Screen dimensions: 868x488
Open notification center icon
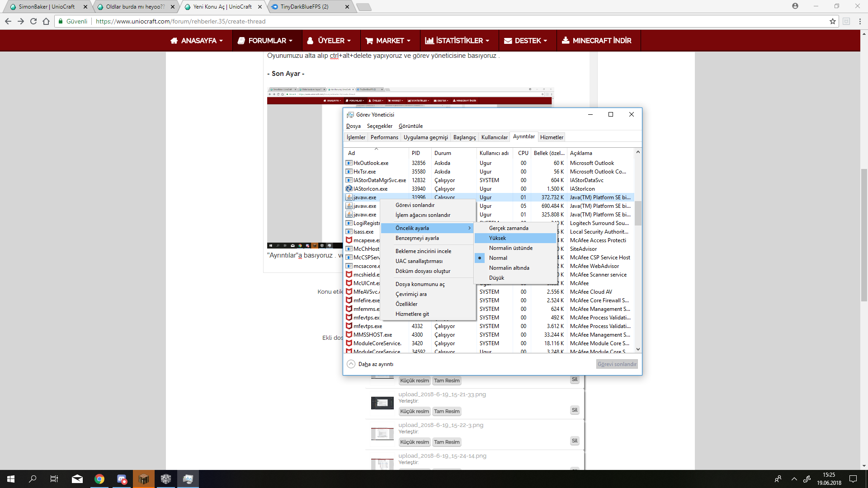click(x=853, y=479)
